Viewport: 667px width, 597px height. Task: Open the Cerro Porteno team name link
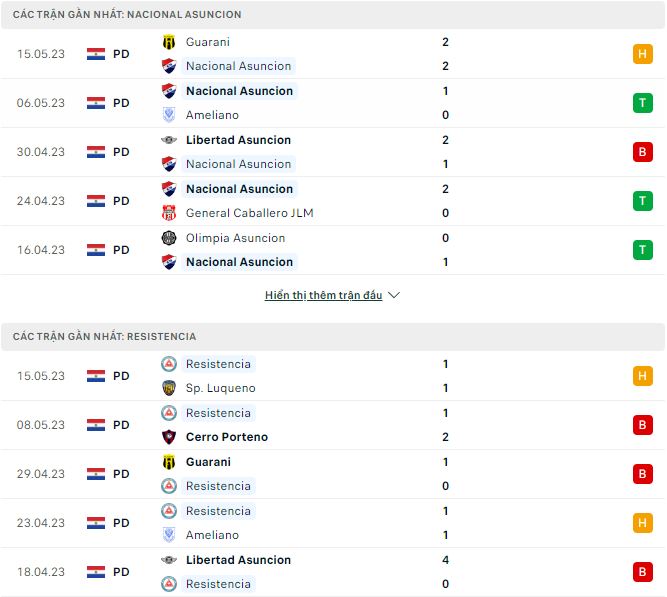click(x=226, y=437)
